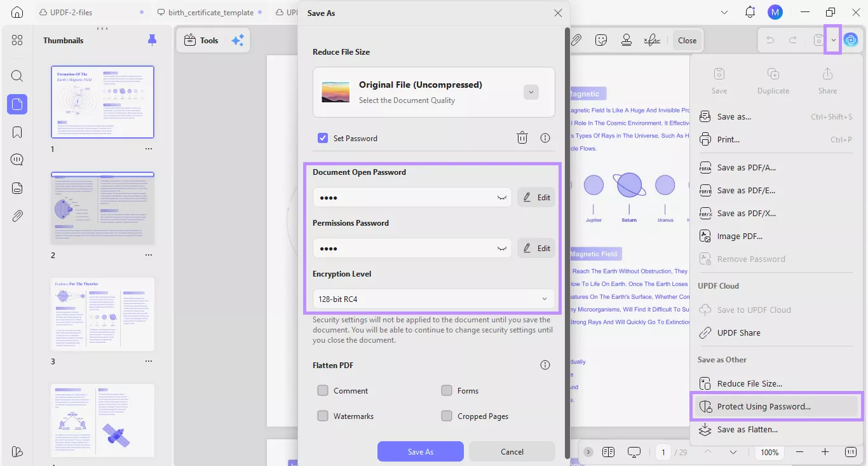Select the Sticker annotation tool

tap(601, 39)
